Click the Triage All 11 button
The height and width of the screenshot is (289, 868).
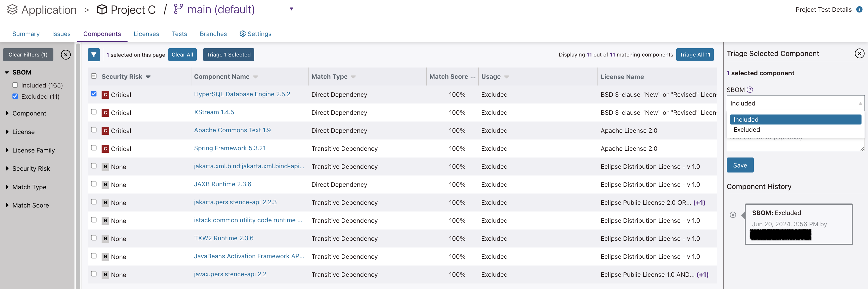click(695, 55)
